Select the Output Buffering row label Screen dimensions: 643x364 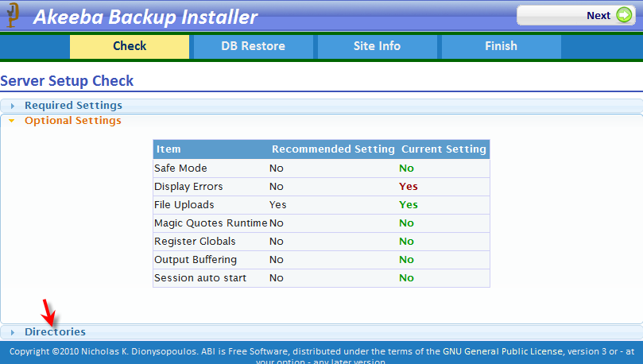[x=196, y=260]
